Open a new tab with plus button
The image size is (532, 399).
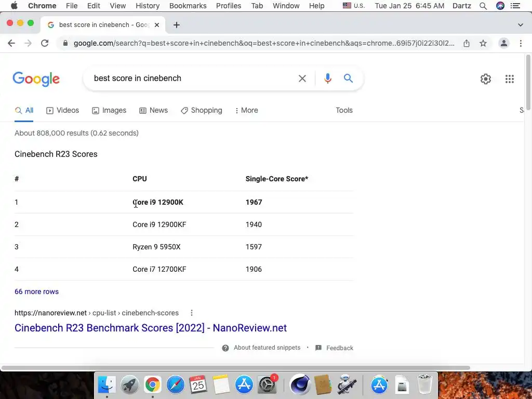click(177, 25)
